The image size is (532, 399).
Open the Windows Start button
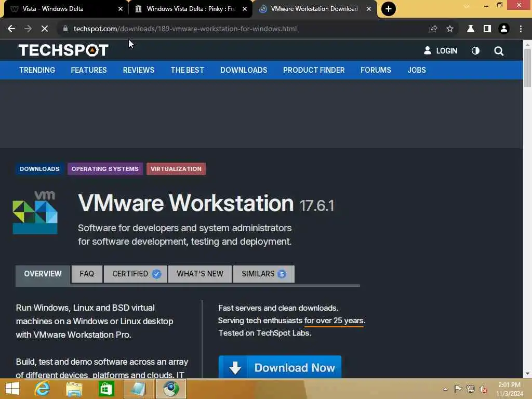coord(12,389)
